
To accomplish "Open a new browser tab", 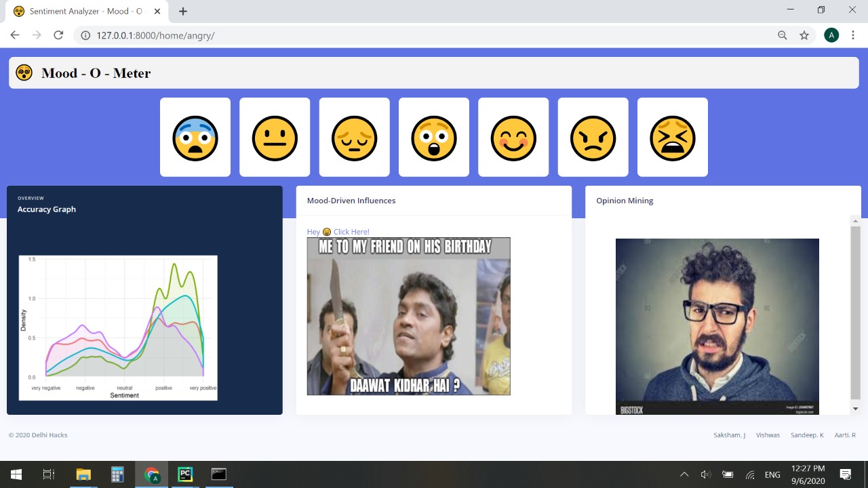I will point(183,11).
